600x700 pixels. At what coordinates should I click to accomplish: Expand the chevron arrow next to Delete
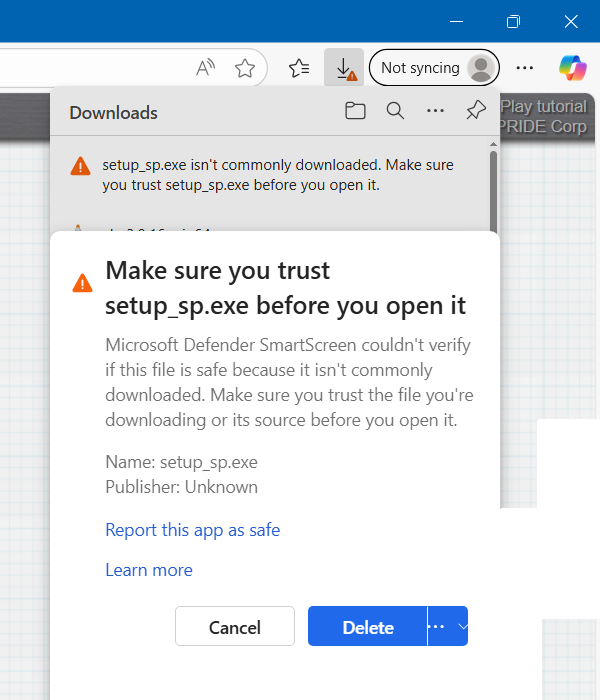461,627
